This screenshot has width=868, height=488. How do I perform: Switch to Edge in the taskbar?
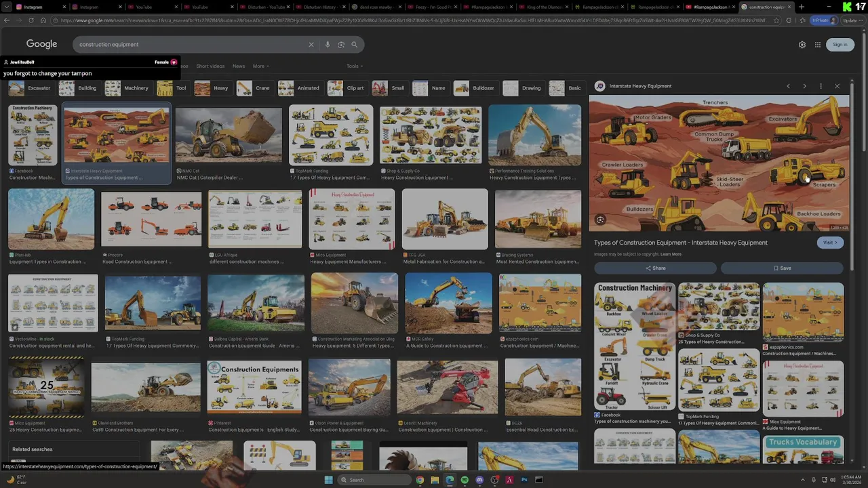coord(450,480)
